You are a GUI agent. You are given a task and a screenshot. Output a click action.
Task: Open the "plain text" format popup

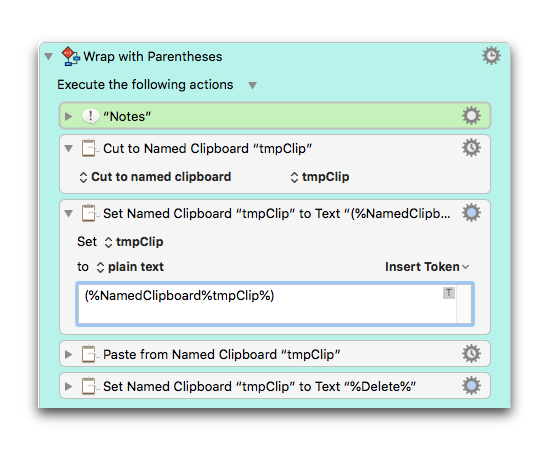point(130,267)
